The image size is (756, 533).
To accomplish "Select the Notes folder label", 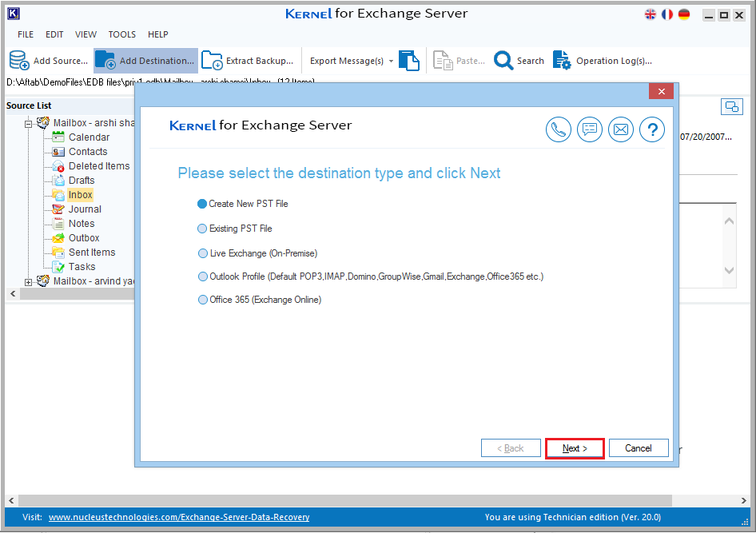I will [82, 224].
